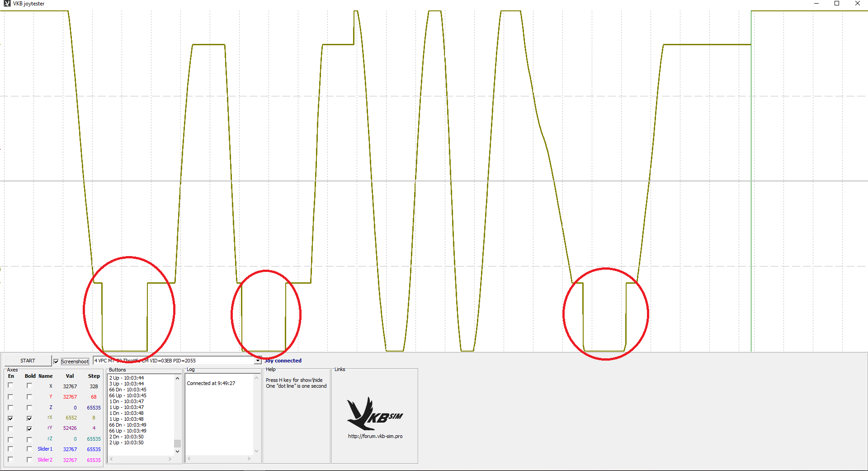
Task: Open the joystick device dropdown arrow
Action: click(258, 361)
